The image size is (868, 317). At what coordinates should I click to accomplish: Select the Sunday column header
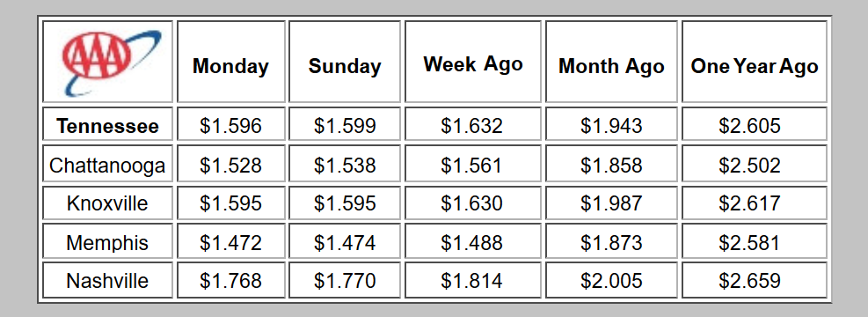[x=345, y=66]
